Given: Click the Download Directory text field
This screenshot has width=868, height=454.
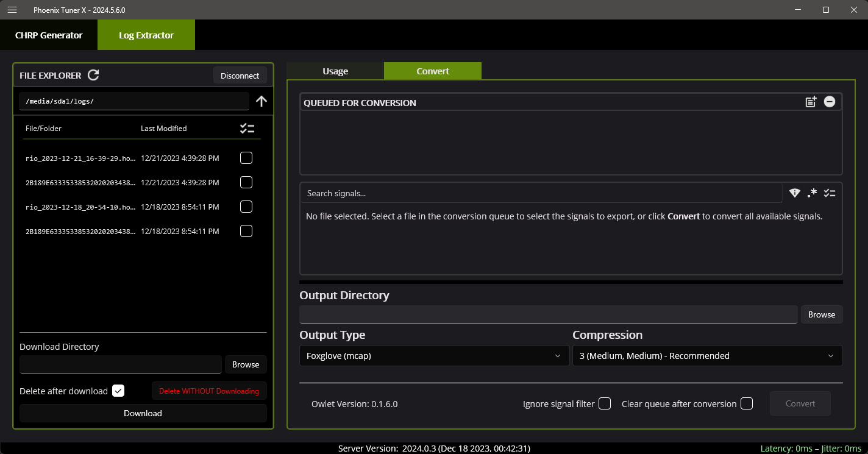Looking at the screenshot, I should click(x=121, y=364).
